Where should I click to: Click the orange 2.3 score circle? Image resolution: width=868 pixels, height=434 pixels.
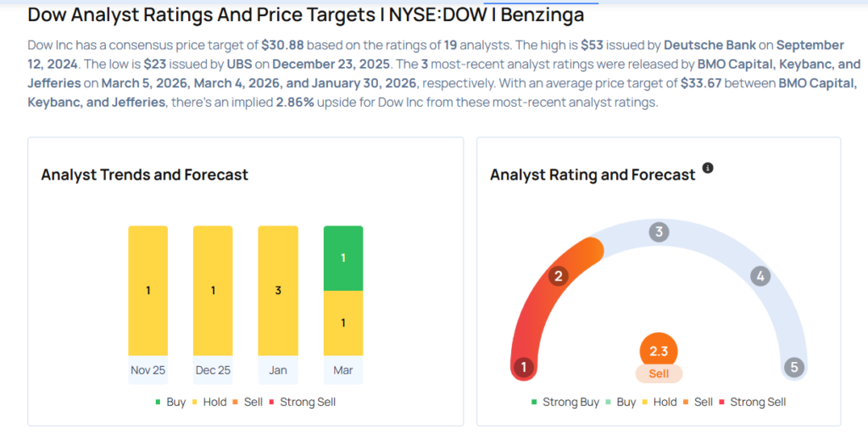click(659, 350)
